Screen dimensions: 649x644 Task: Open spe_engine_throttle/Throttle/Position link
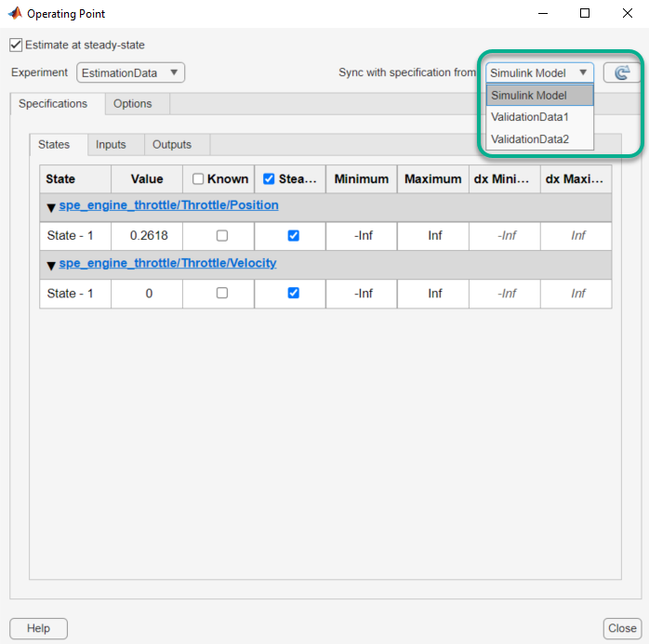(168, 205)
